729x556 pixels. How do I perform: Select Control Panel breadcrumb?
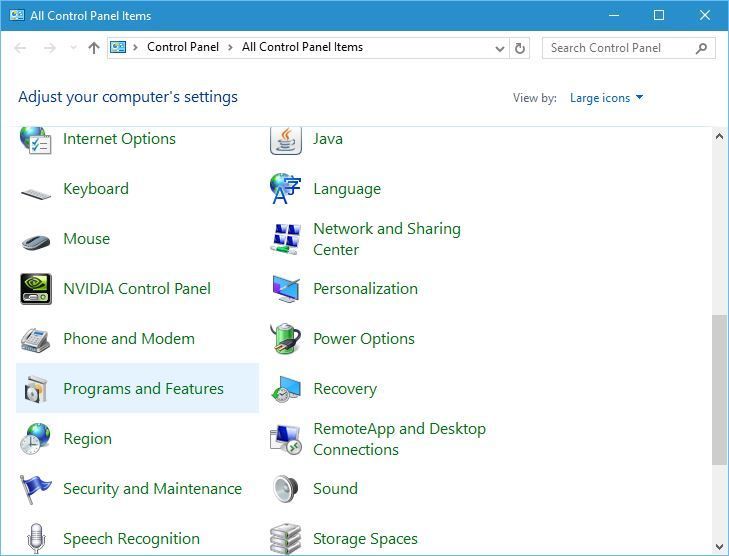[183, 47]
